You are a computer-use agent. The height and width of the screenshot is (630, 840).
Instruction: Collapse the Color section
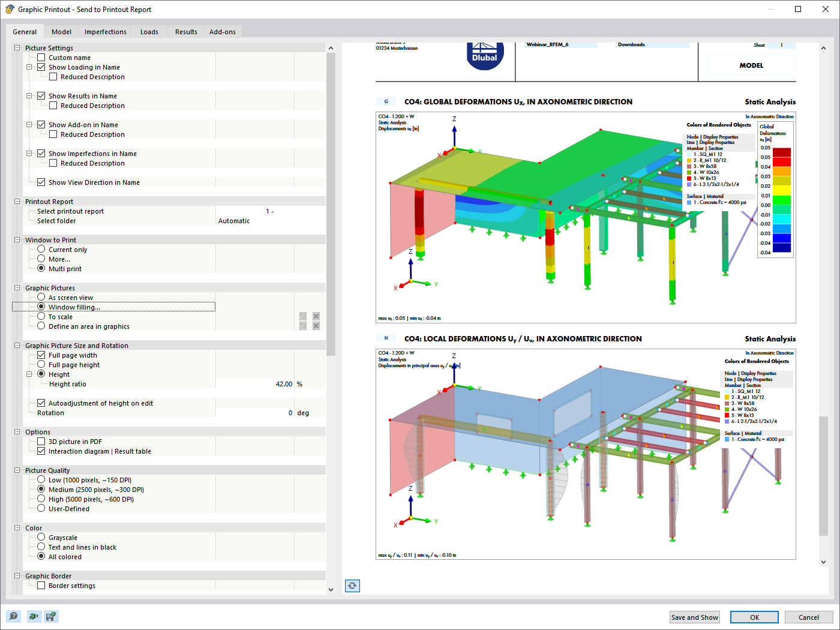tap(17, 528)
